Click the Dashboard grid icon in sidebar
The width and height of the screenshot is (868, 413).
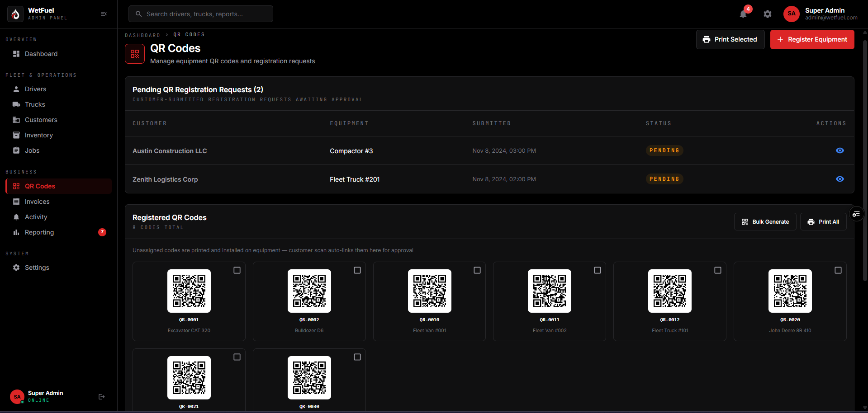pos(16,54)
